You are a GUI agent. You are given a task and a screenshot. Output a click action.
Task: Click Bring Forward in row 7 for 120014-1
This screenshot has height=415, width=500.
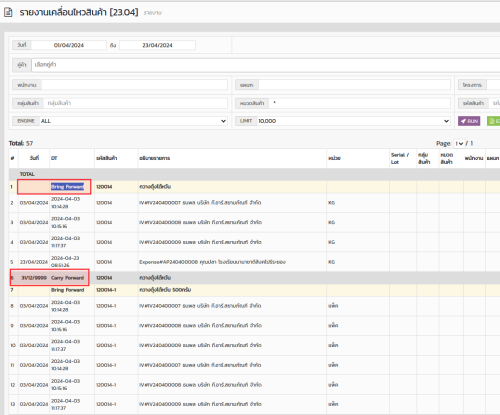pyautogui.click(x=67, y=290)
